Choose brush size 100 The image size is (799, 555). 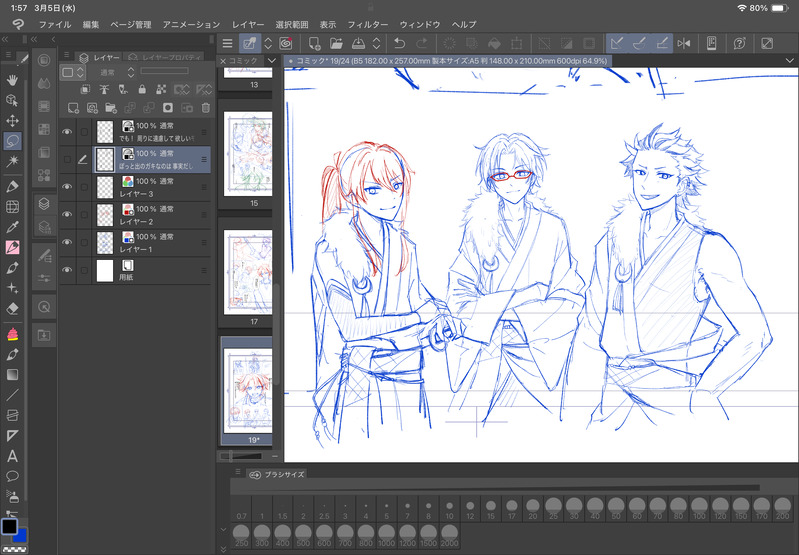tap(699, 510)
